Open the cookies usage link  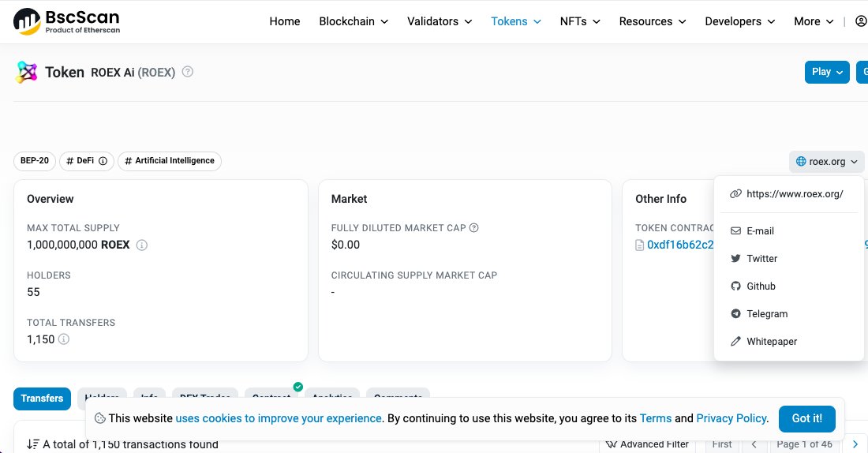(279, 418)
